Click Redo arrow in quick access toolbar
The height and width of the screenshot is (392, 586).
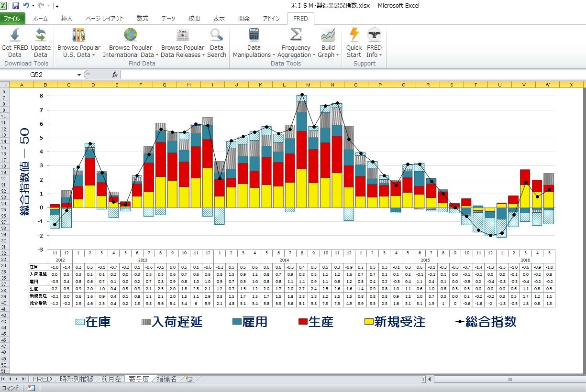[41, 6]
